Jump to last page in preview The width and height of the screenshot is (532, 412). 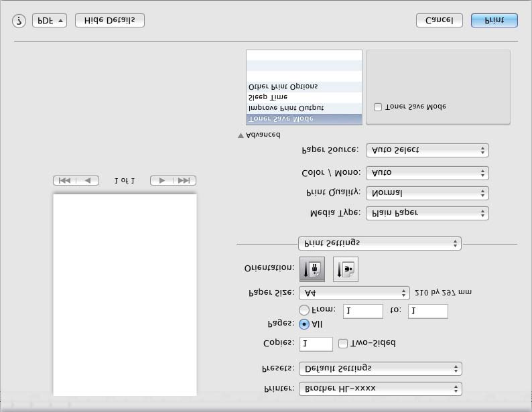tap(184, 180)
